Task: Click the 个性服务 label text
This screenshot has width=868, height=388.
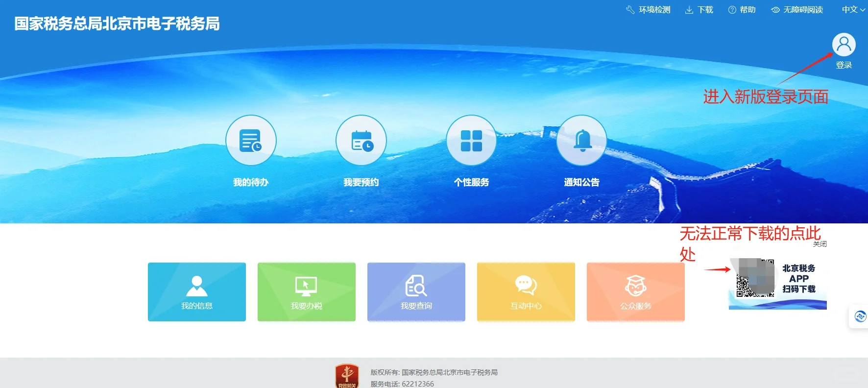Action: coord(471,182)
